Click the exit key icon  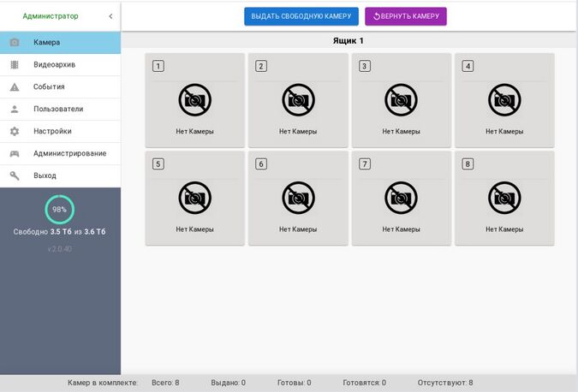coord(15,176)
